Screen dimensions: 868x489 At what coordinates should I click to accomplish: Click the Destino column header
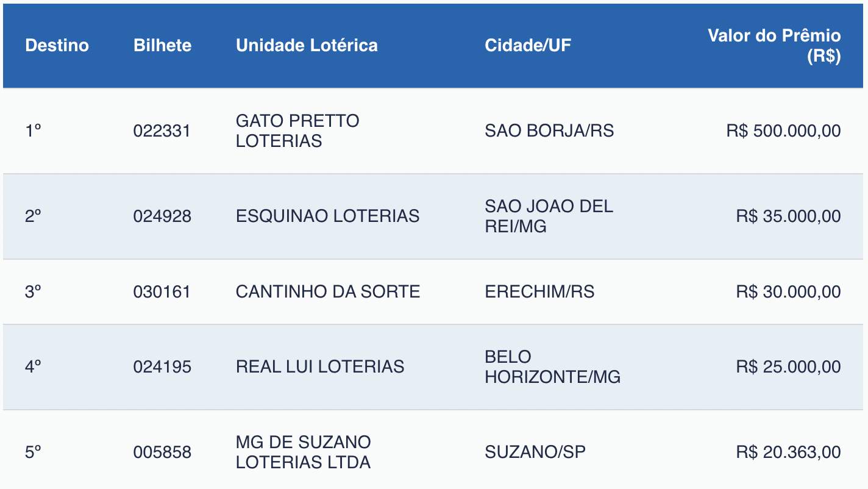point(57,46)
